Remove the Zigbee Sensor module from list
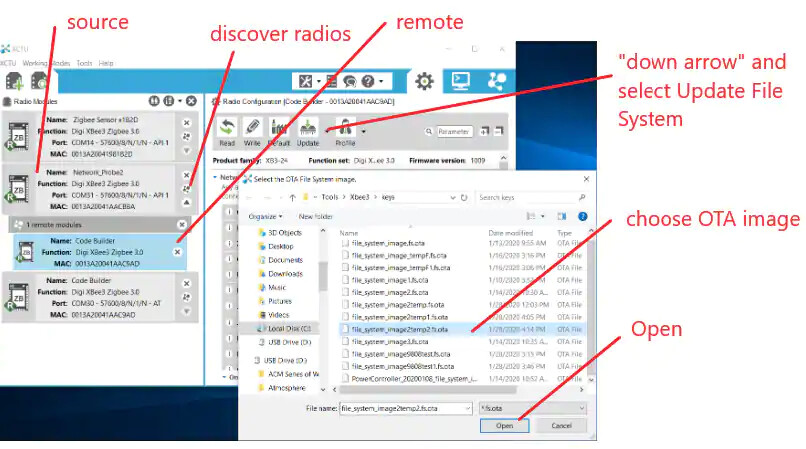The image size is (806, 449). click(187, 123)
